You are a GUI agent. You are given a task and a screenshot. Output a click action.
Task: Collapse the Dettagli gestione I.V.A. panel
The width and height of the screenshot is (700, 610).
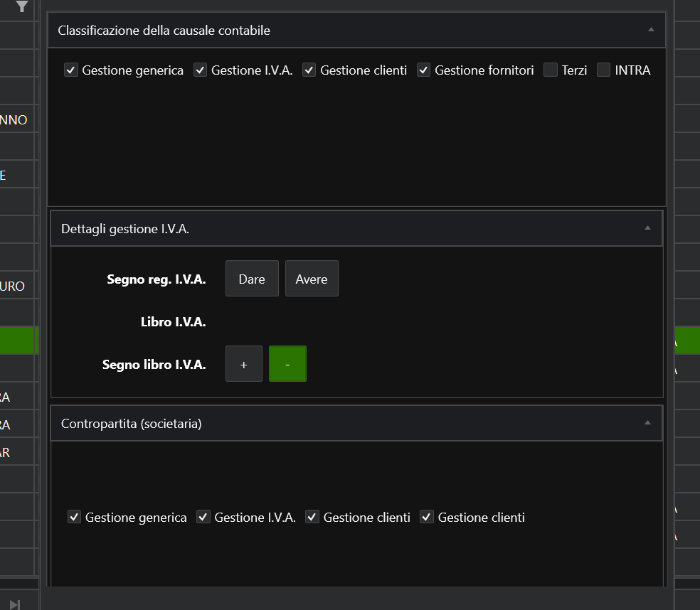click(x=647, y=228)
